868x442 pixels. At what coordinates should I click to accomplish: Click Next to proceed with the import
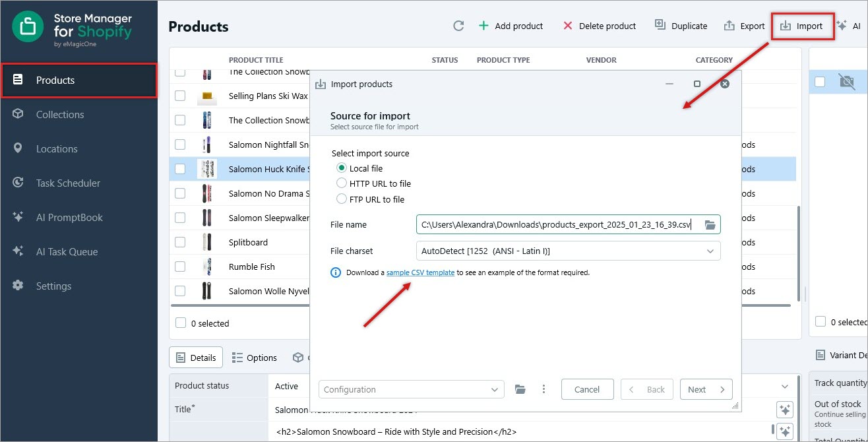706,389
